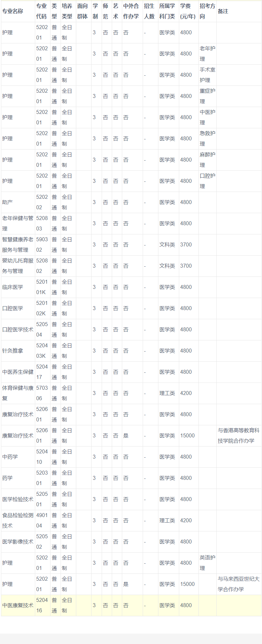Click the 备注 column header
This screenshot has width=262, height=644.
[x=223, y=11]
